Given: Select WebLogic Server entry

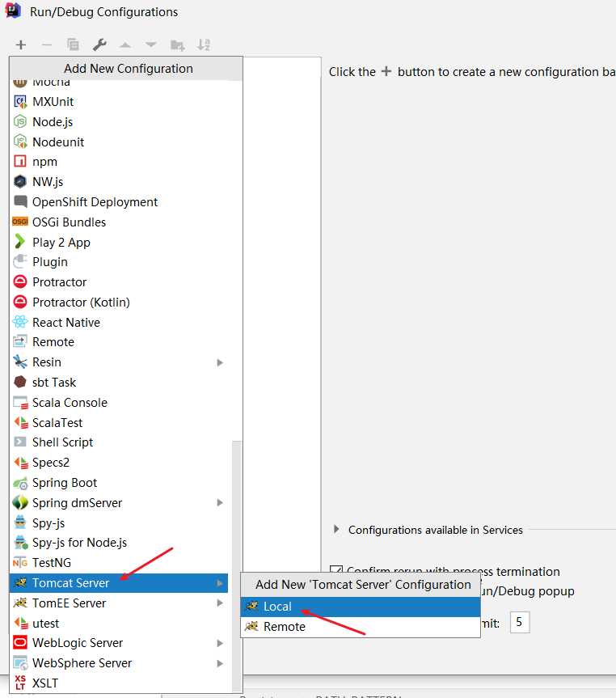Looking at the screenshot, I should coord(118,643).
